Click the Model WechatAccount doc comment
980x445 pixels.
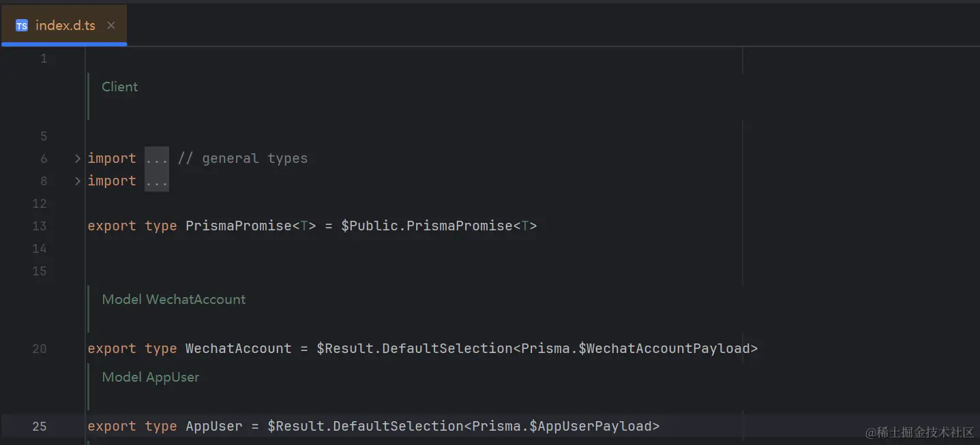[x=173, y=299]
